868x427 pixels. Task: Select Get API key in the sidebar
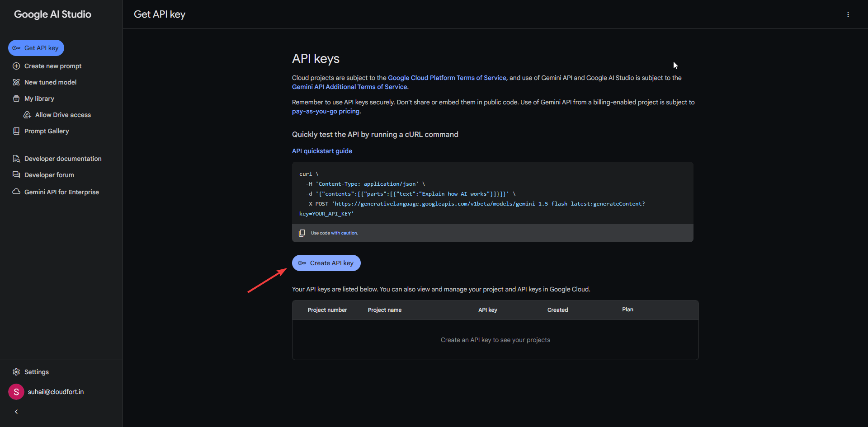pyautogui.click(x=36, y=47)
